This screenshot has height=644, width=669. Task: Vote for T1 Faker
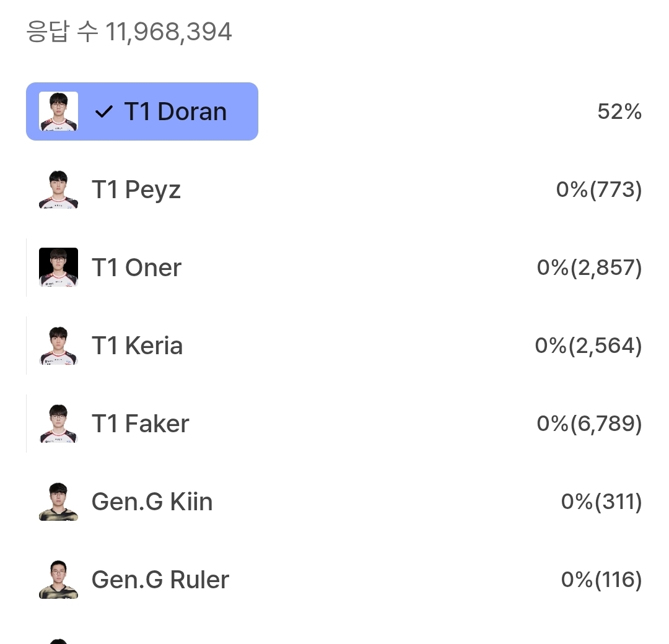(140, 424)
